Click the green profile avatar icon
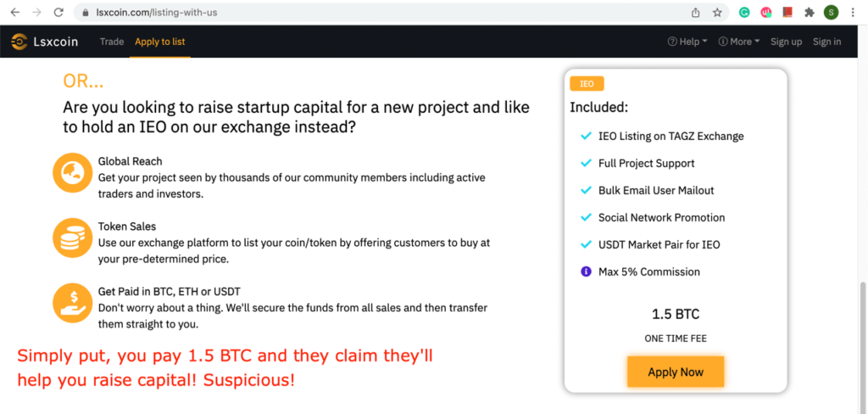This screenshot has height=414, width=868. pos(831,12)
